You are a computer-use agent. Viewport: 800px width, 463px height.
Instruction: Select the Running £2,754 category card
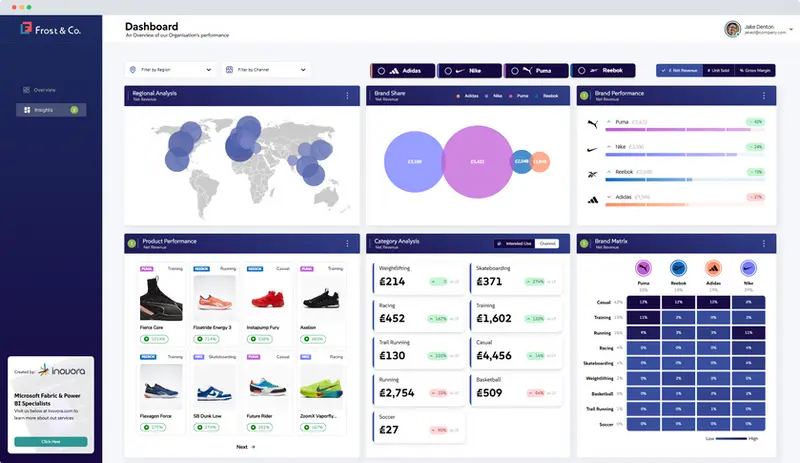click(x=418, y=389)
